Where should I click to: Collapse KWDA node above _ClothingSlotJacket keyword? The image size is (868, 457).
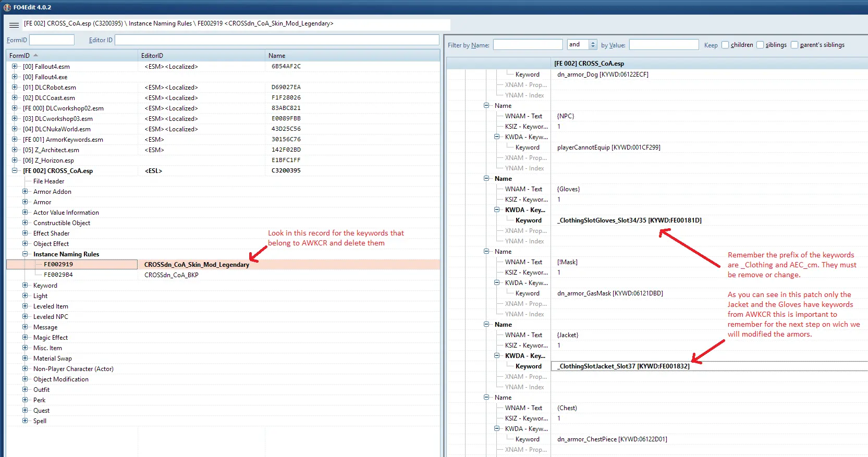pyautogui.click(x=497, y=355)
